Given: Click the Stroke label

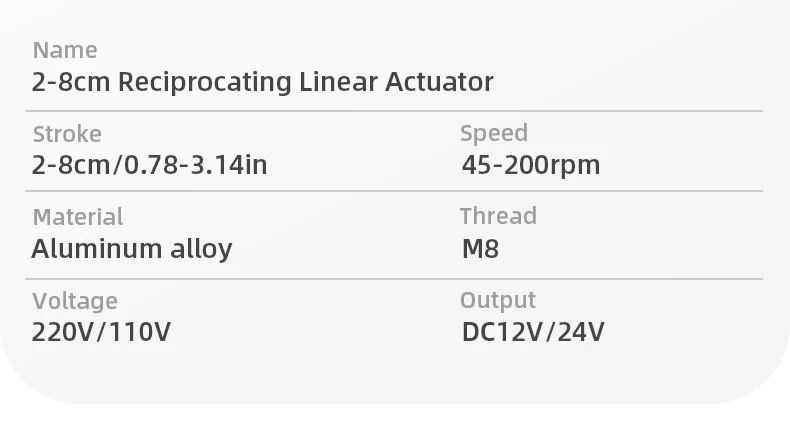Looking at the screenshot, I should pos(67,134).
